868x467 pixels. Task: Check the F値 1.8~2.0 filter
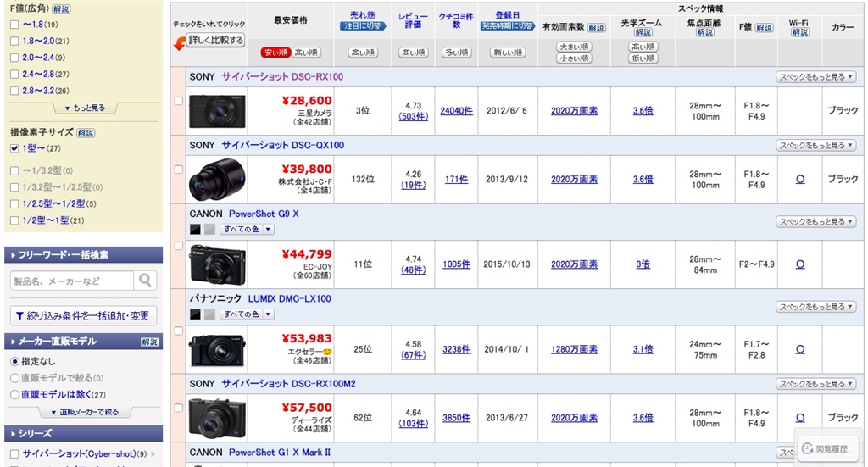14,41
